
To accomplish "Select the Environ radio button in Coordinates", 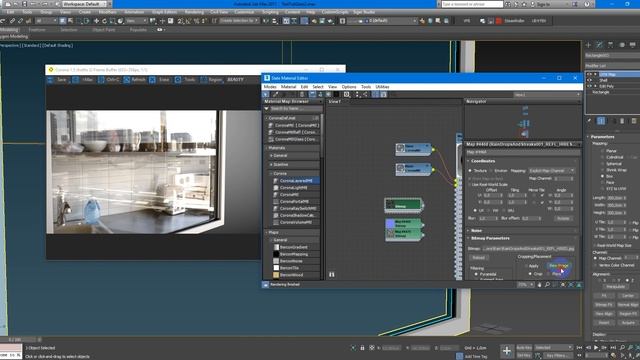I will tap(491, 171).
